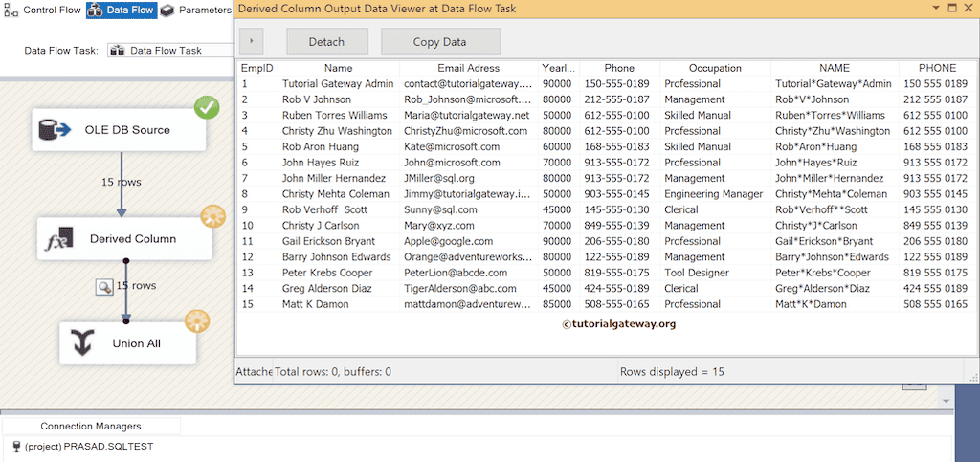Click the Tool Designer occupation cell
Viewport: 980px width, 462px height.
point(715,273)
